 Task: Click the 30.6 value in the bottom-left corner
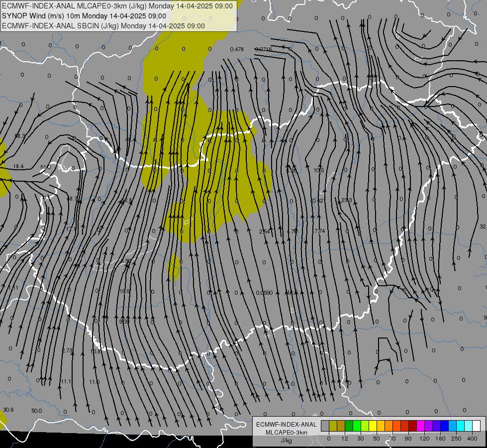(x=8, y=410)
